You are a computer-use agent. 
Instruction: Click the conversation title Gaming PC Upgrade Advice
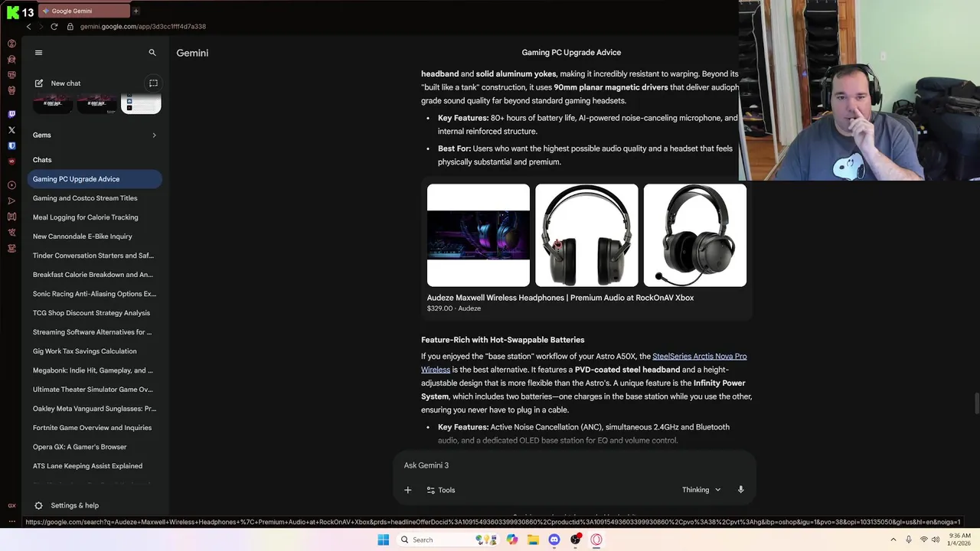571,53
